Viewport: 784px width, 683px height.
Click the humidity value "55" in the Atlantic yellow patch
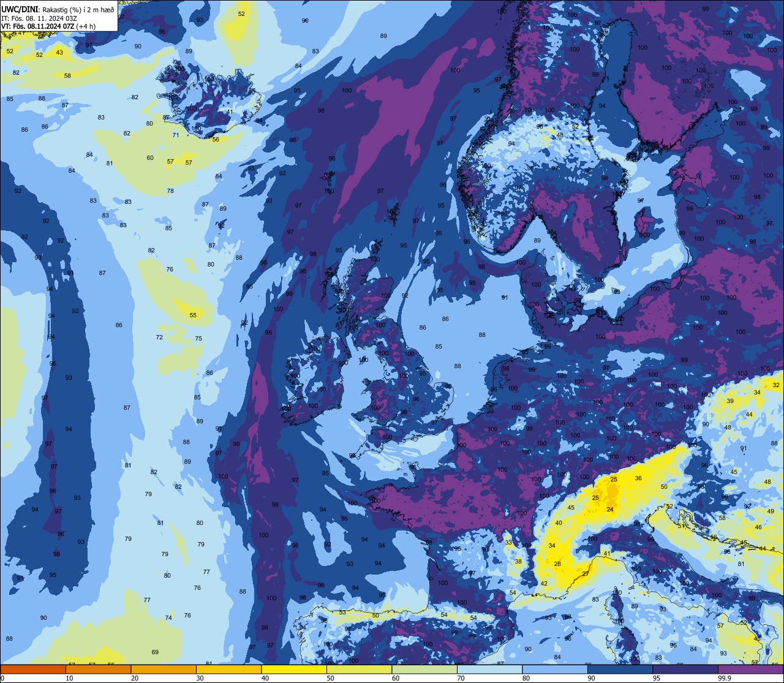(193, 315)
